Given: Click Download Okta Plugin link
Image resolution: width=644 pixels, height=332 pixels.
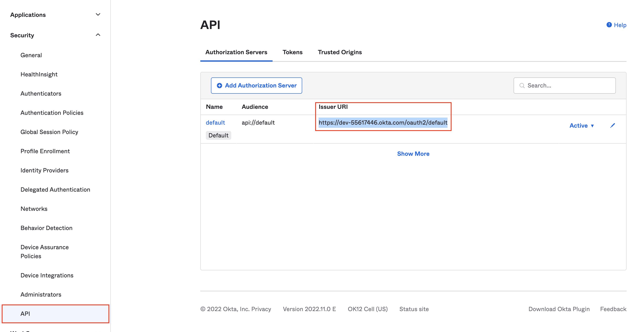Looking at the screenshot, I should point(559,309).
